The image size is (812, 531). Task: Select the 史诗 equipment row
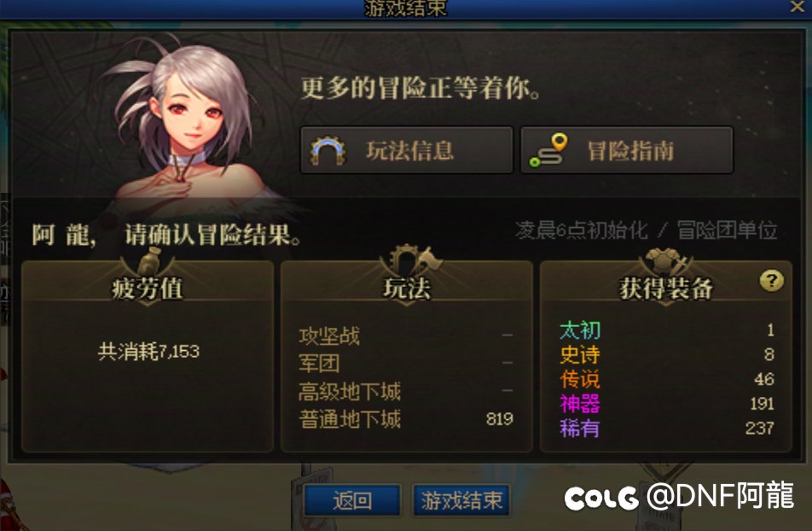[666, 354]
